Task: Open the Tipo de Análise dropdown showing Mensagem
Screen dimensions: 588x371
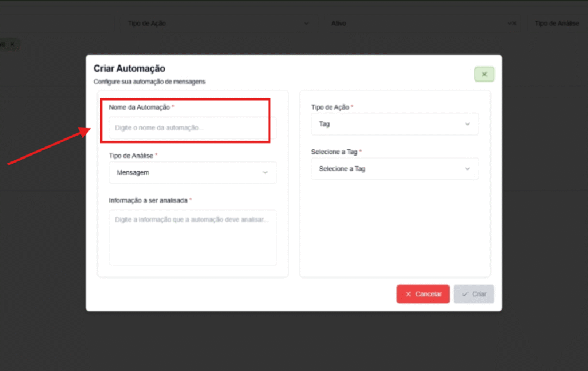Action: click(x=192, y=172)
